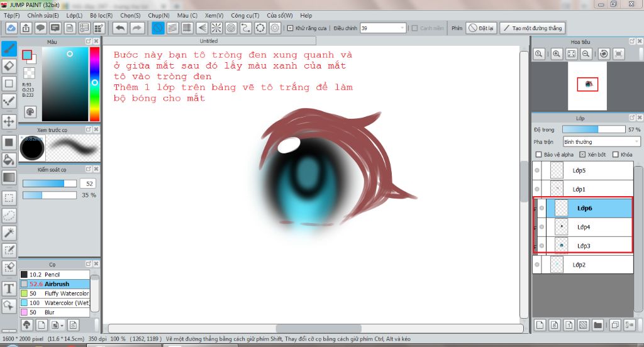Click the Undo arrow in toolbar

point(120,28)
